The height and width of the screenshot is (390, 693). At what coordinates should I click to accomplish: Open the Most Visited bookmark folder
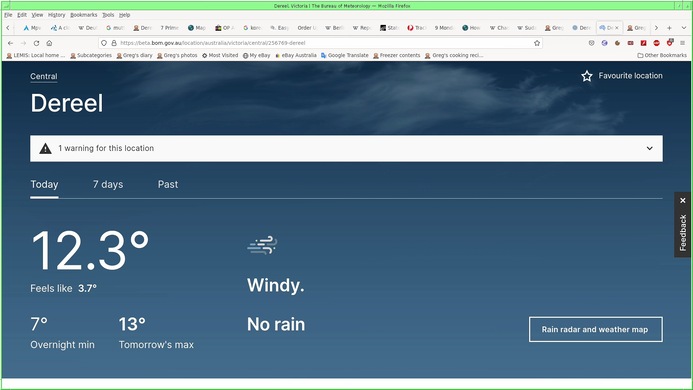tap(220, 55)
